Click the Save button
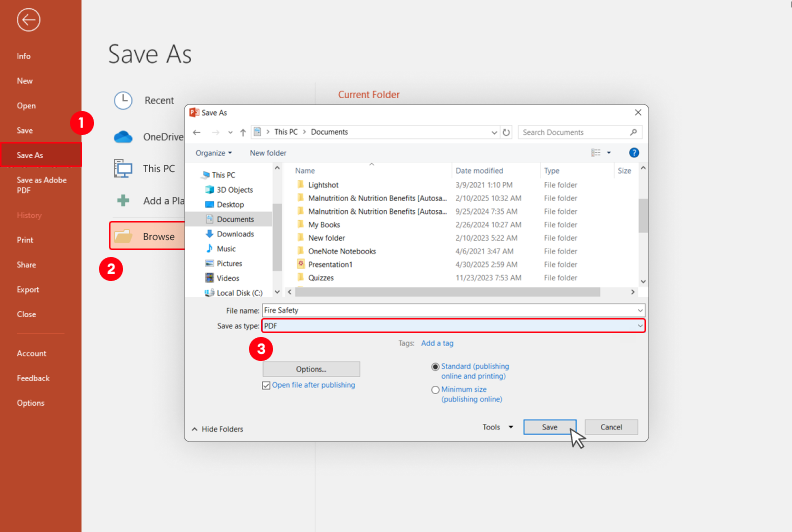 550,427
